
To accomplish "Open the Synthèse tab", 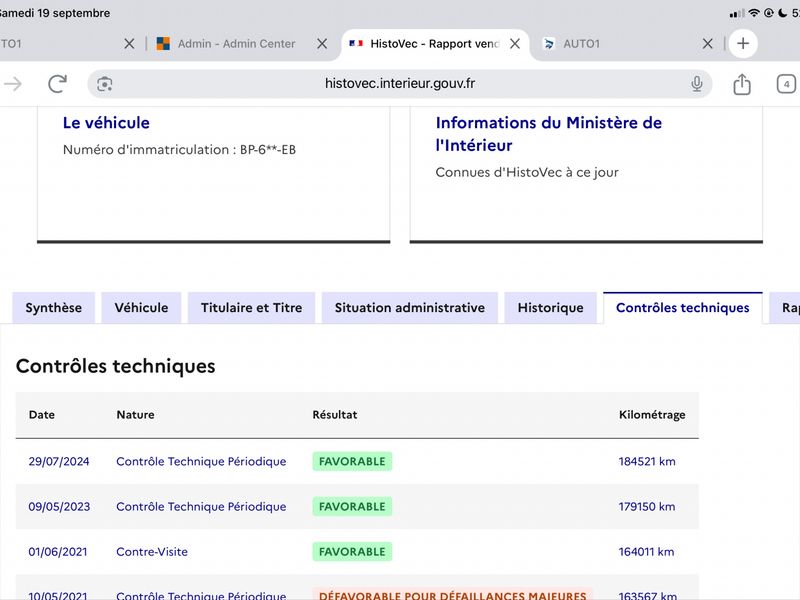I will [x=54, y=308].
